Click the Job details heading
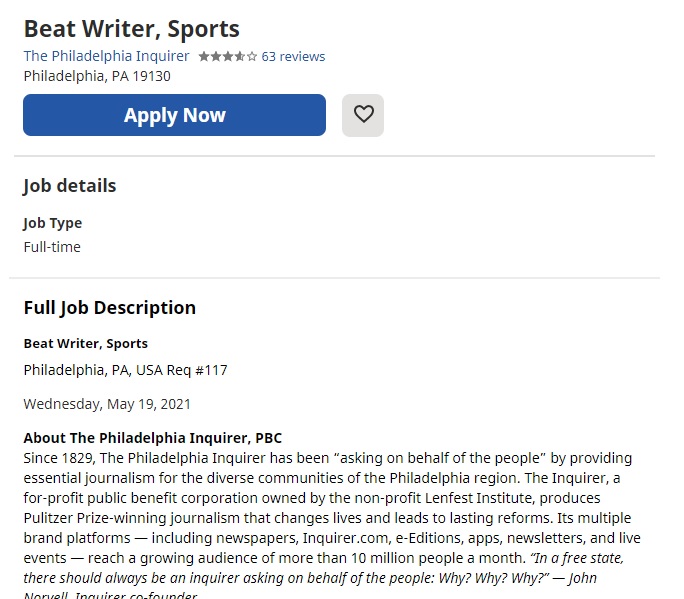Screen dimensions: 684x599 tap(70, 186)
